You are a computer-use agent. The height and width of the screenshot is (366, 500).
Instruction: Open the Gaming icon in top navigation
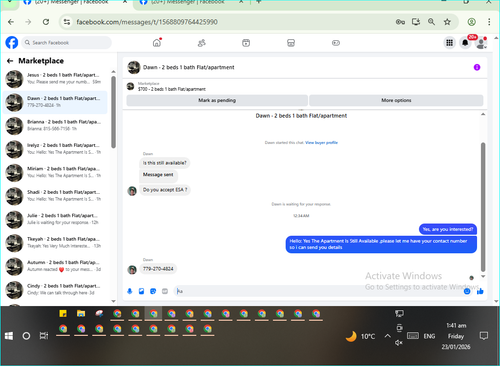(336, 43)
